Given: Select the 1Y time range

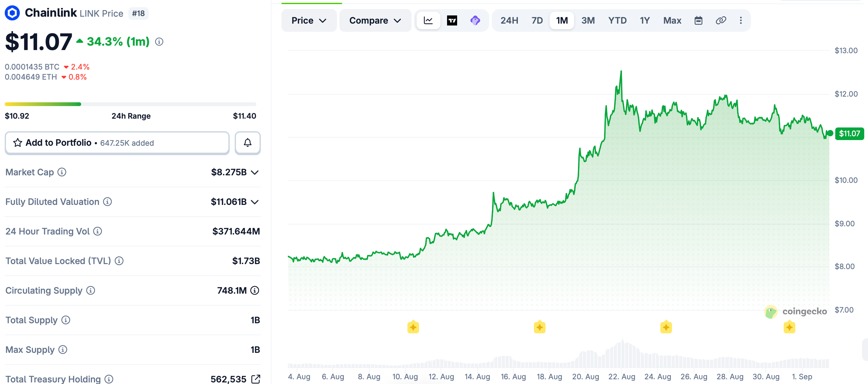Looking at the screenshot, I should pyautogui.click(x=645, y=20).
